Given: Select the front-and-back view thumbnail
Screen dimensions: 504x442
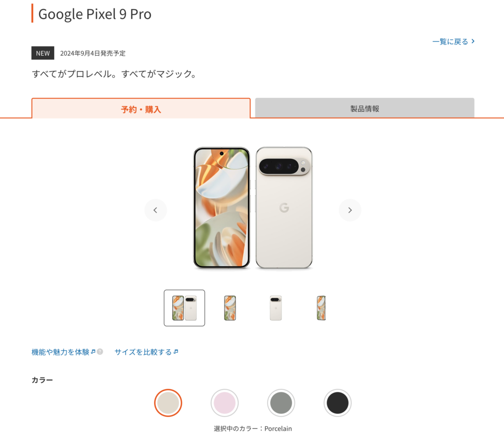Looking at the screenshot, I should point(185,308).
